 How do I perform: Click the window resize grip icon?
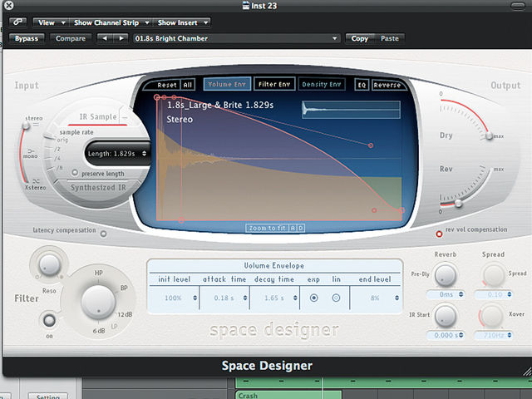527,372
